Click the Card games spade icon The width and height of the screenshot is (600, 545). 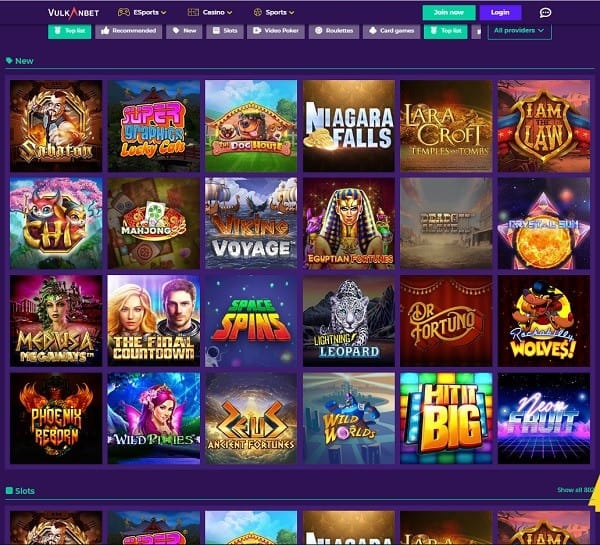click(x=373, y=31)
